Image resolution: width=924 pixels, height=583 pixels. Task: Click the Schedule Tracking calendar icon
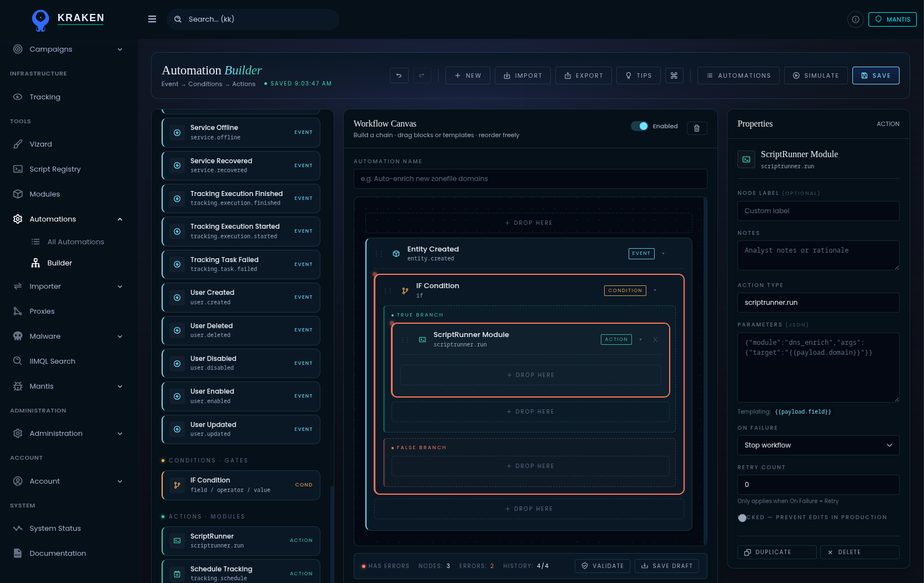[x=177, y=574]
